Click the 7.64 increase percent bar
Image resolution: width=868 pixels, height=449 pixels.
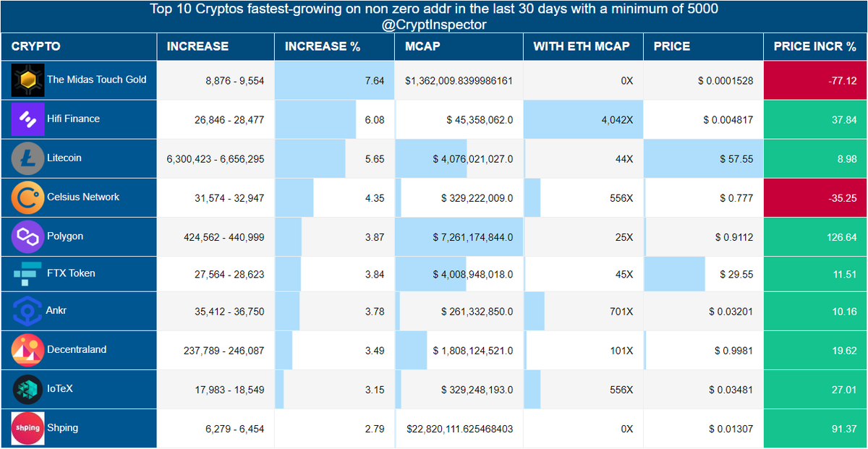(x=334, y=80)
